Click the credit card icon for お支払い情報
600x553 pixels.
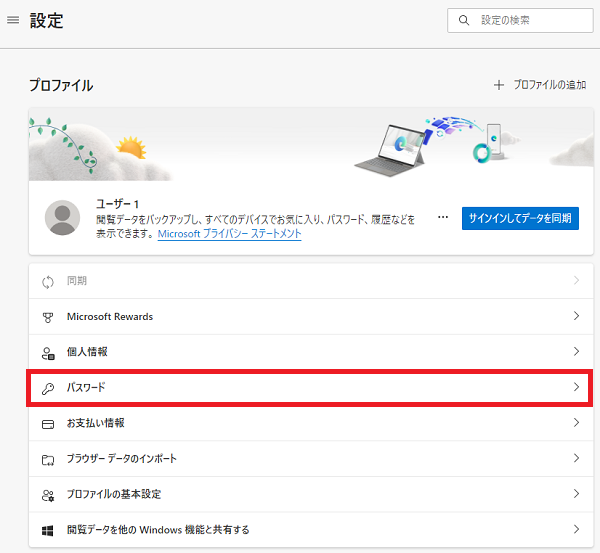[x=48, y=424]
